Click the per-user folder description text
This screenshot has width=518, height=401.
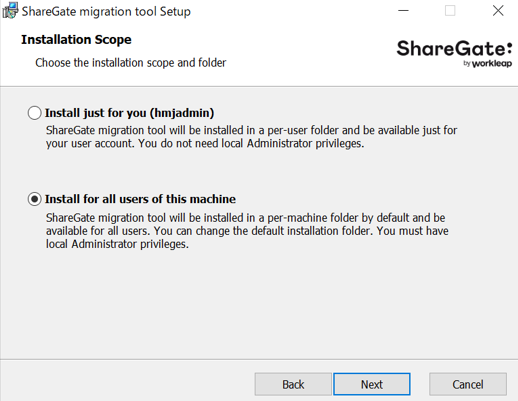251,137
